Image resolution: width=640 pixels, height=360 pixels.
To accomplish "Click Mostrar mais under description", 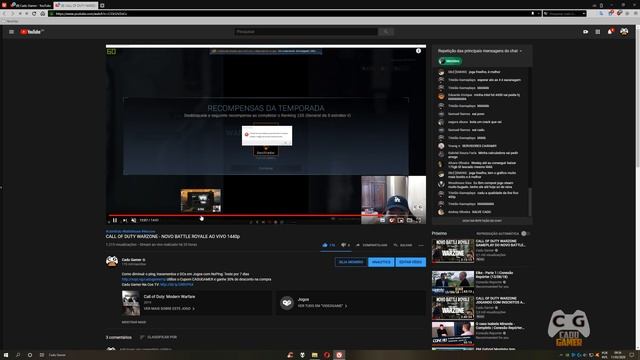I will click(134, 322).
